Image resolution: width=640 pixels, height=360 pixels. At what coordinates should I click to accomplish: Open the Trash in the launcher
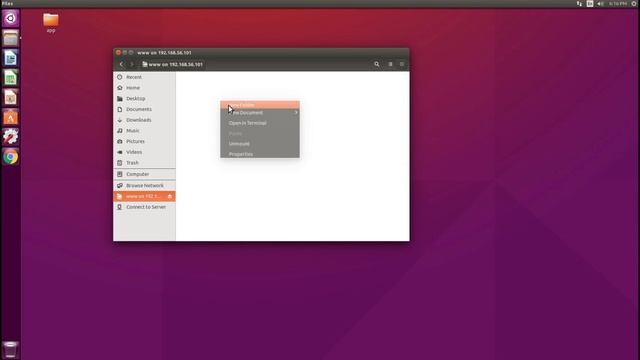pos(11,350)
